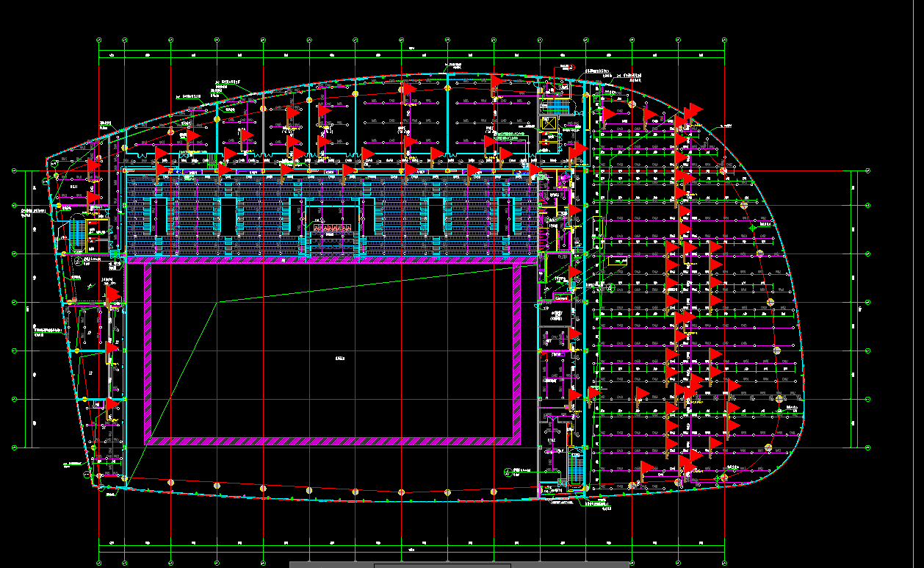This screenshot has height=568, width=924.
Task: Click the green circled tag below the central field
Action: 508,471
